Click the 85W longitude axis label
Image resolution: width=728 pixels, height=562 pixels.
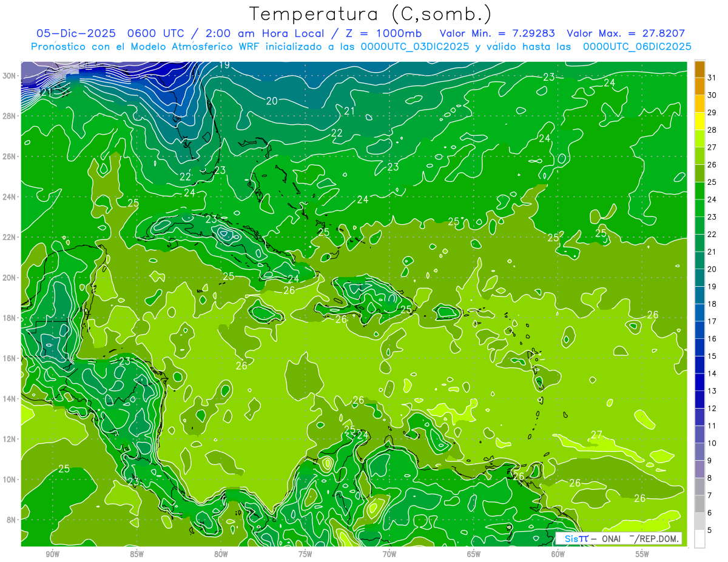[136, 554]
